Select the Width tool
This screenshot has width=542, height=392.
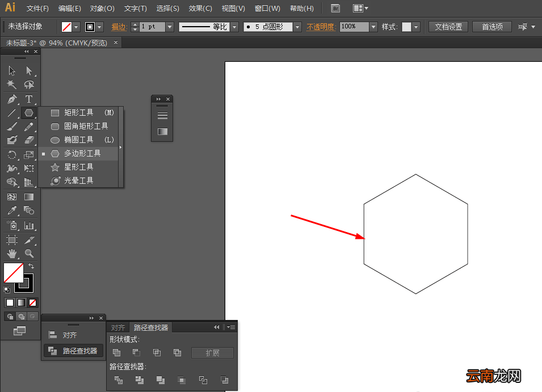click(12, 168)
